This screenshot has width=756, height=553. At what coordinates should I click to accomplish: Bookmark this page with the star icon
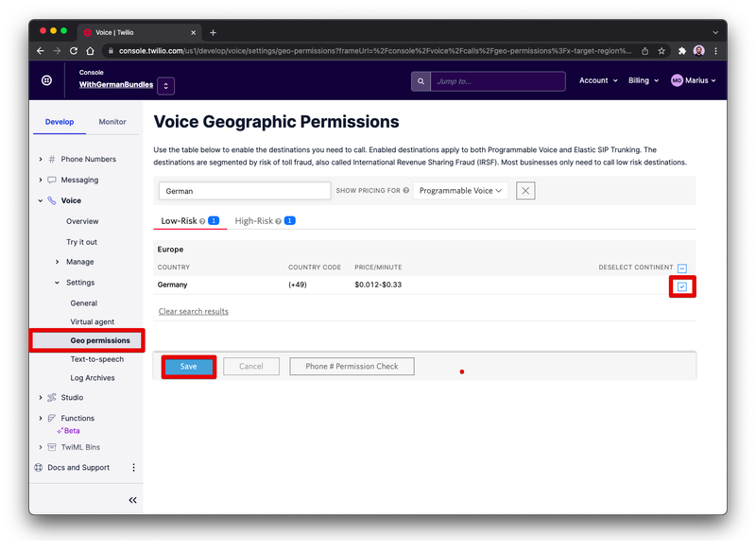pos(661,51)
